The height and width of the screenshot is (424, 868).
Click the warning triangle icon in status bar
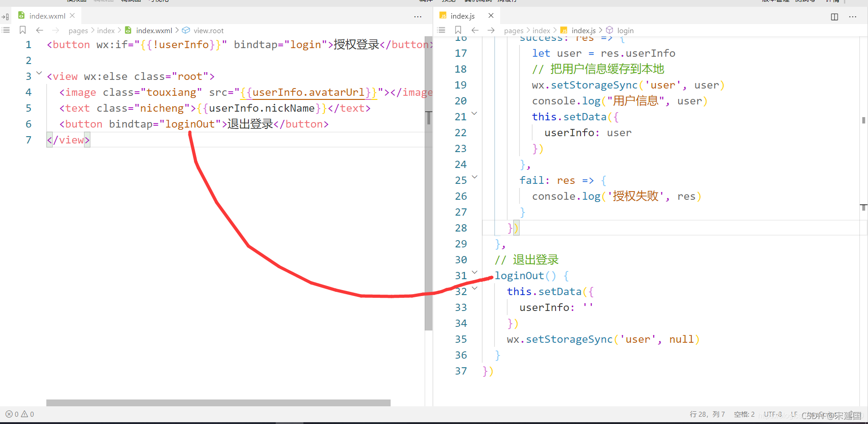tap(25, 414)
